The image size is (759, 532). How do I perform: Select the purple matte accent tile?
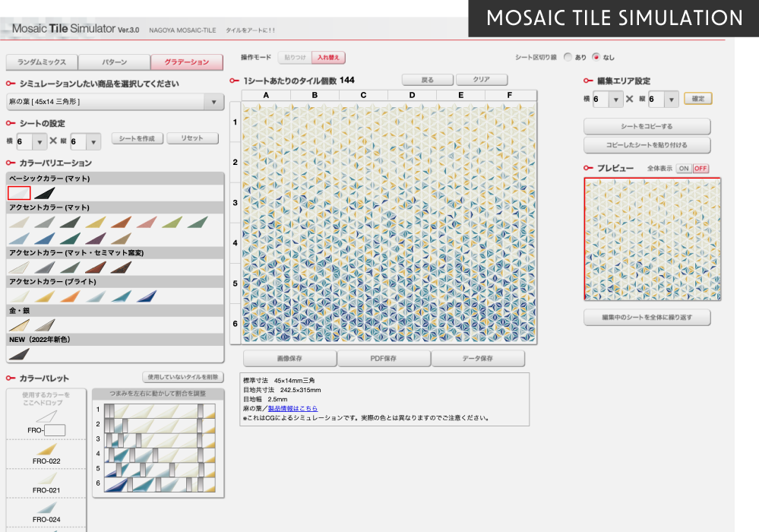(x=96, y=238)
